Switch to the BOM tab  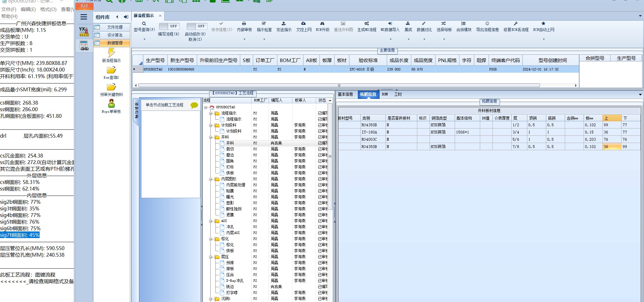pos(385,94)
